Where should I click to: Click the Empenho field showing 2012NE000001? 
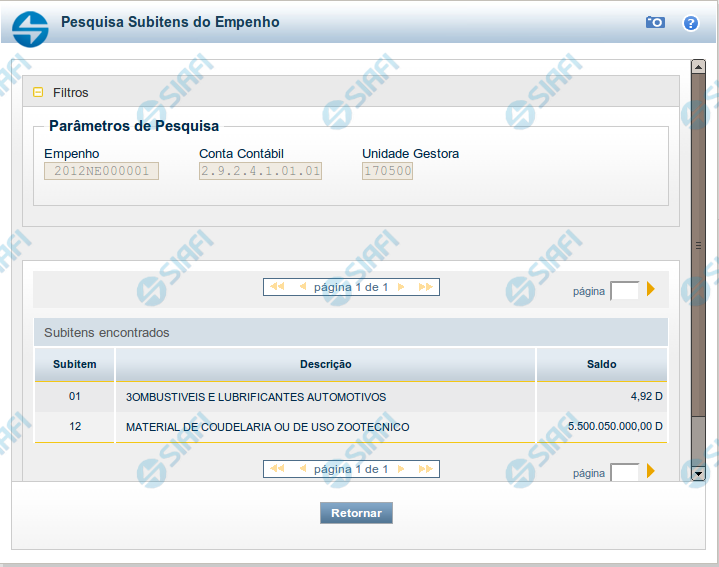coord(101,171)
